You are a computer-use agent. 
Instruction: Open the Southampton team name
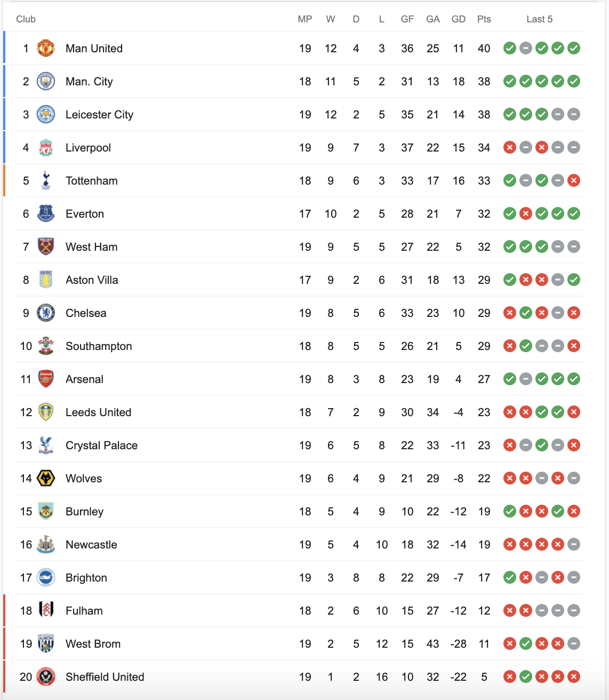click(99, 346)
